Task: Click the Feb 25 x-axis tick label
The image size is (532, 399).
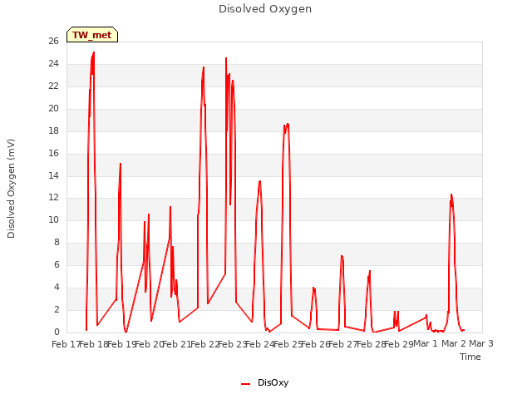Action: pos(288,344)
